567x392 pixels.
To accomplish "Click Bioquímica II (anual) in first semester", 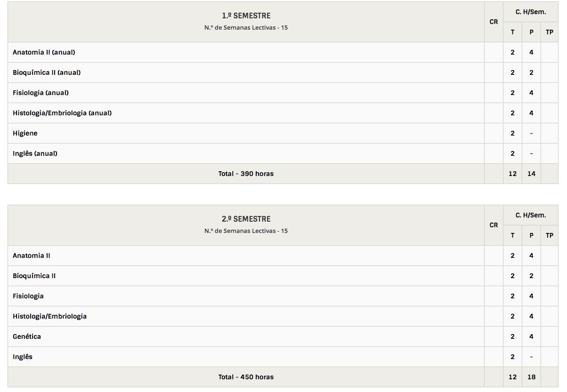I will 47,72.
